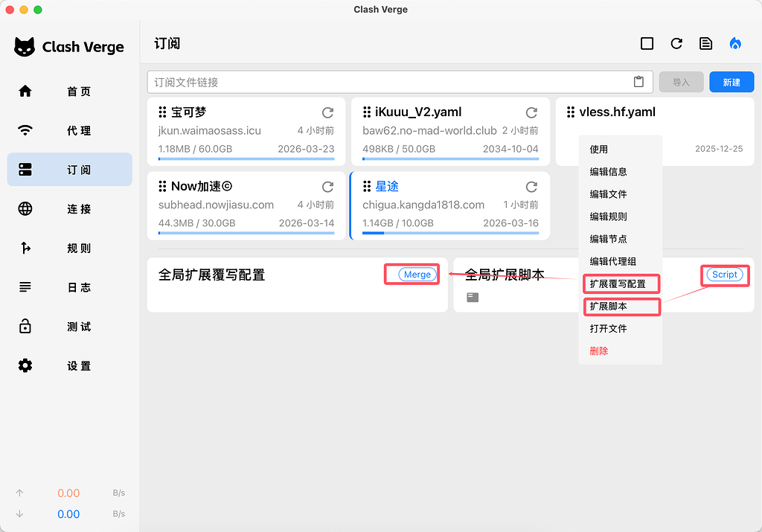Click the 订阅 page heading
The width and height of the screenshot is (762, 532).
tap(167, 44)
